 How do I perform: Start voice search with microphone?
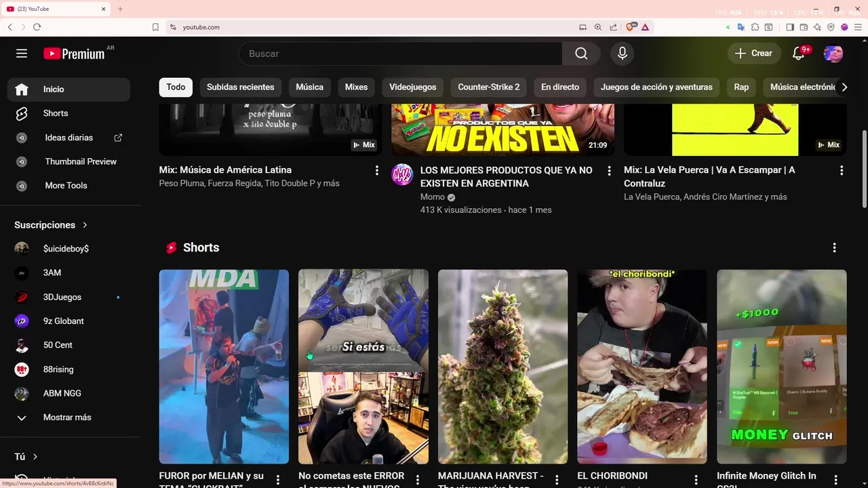coord(623,54)
